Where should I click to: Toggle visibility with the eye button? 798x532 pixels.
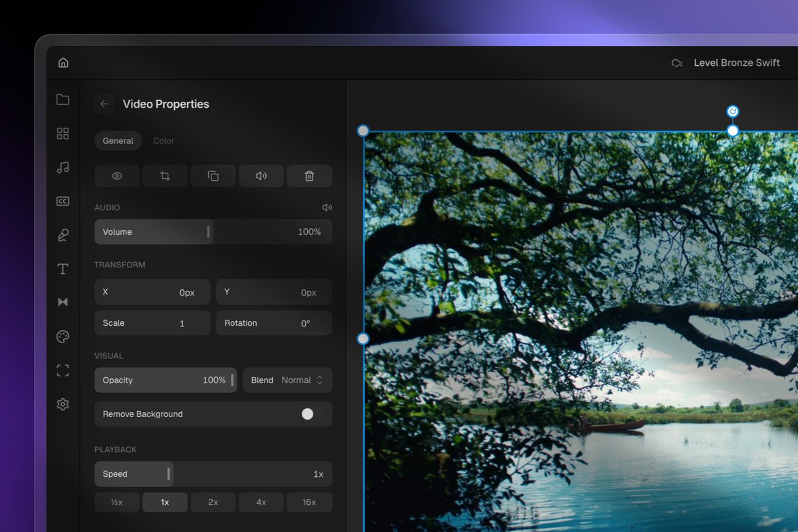pos(117,176)
